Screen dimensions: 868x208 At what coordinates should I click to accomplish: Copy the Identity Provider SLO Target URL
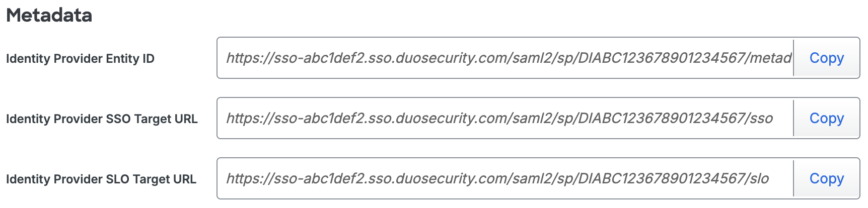(x=826, y=178)
